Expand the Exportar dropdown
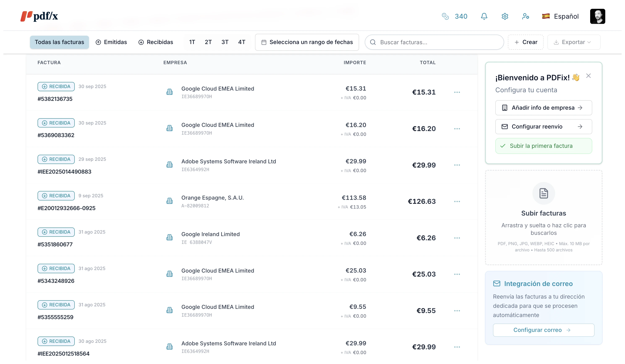Screen dimensions: 625x364 pyautogui.click(x=573, y=42)
